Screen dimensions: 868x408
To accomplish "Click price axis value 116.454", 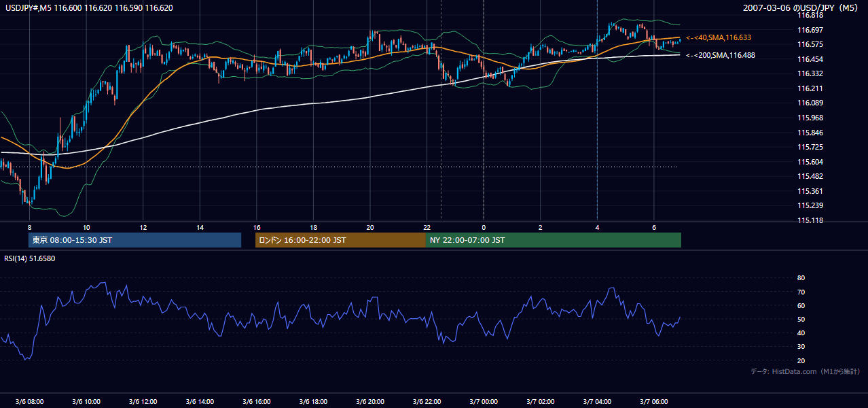I will click(x=810, y=59).
